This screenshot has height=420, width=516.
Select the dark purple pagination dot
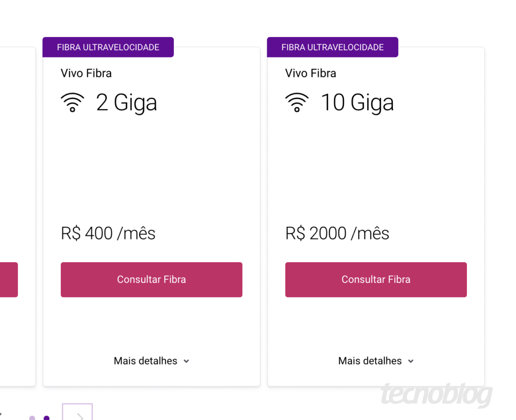[47, 418]
